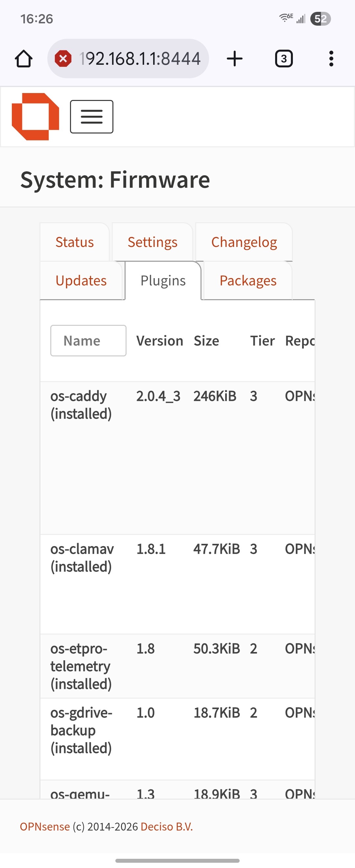Click the OPNsense logo
Image resolution: width=355 pixels, height=868 pixels.
pyautogui.click(x=35, y=117)
